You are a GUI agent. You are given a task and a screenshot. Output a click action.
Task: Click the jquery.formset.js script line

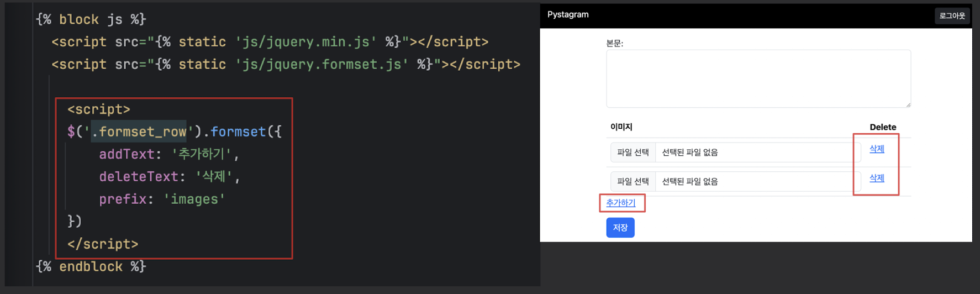[x=286, y=65]
